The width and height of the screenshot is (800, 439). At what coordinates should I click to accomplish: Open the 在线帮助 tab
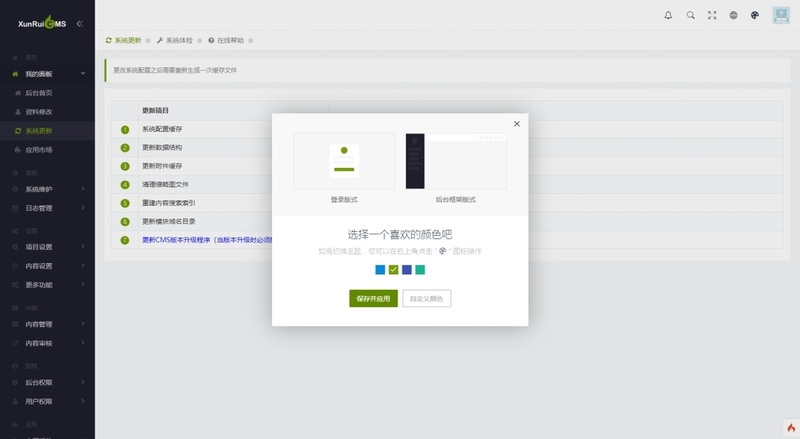(x=226, y=40)
